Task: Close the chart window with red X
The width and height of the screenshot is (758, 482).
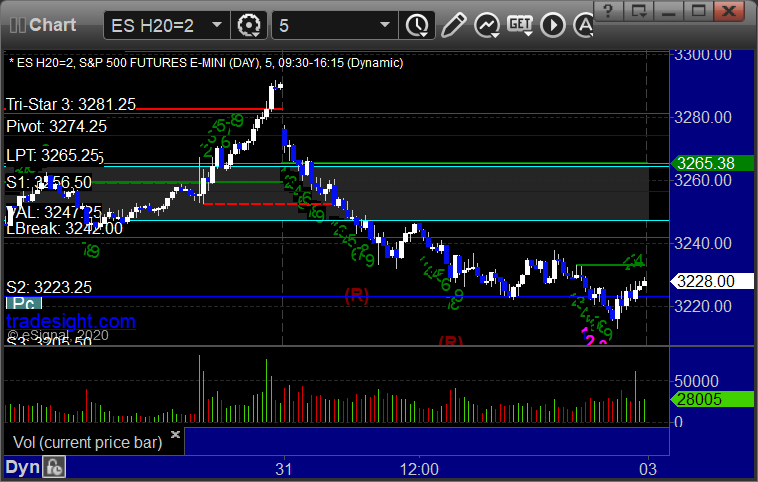Action: (x=729, y=11)
